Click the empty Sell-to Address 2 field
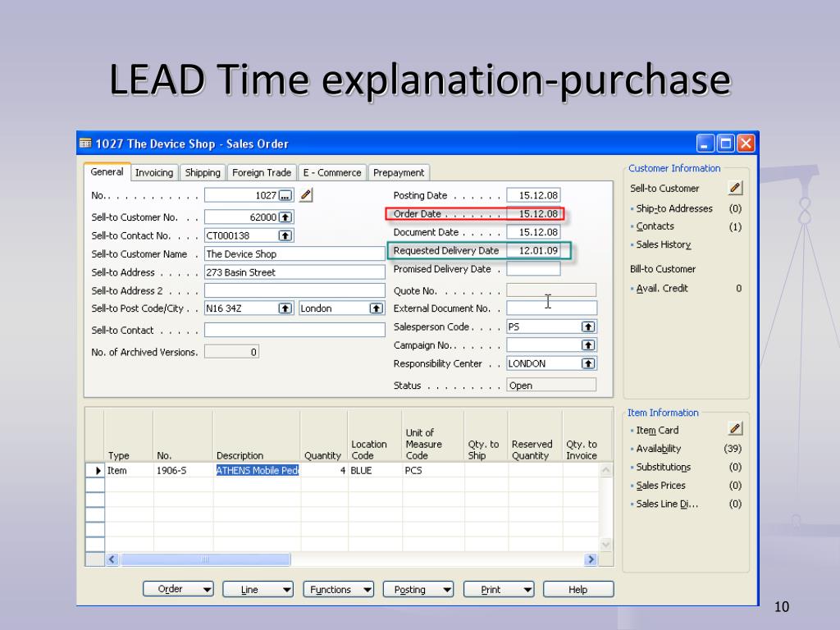Screen dimensions: 840x630 pyautogui.click(x=294, y=290)
